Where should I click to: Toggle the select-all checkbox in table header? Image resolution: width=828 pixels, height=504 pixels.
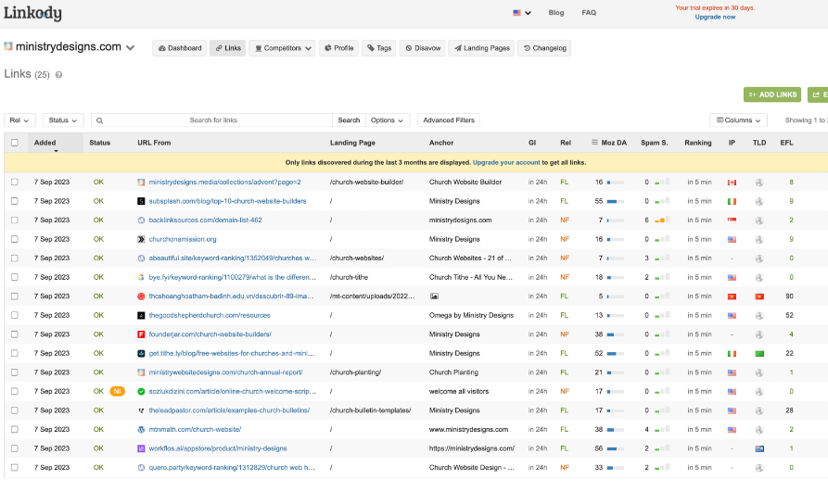click(14, 143)
